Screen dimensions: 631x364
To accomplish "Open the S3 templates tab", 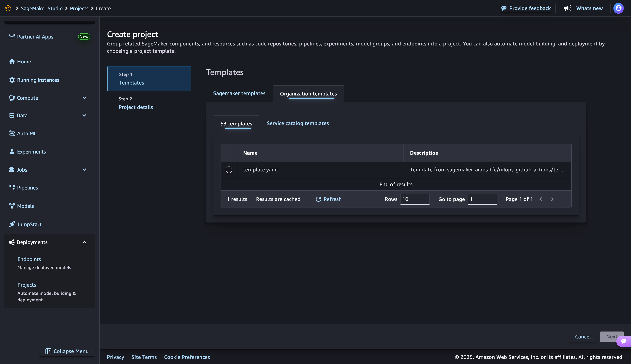I will (x=236, y=124).
